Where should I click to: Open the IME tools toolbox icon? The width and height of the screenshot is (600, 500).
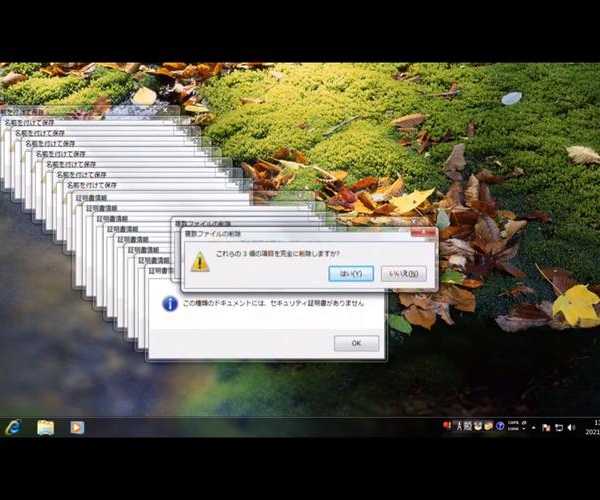pyautogui.click(x=488, y=426)
